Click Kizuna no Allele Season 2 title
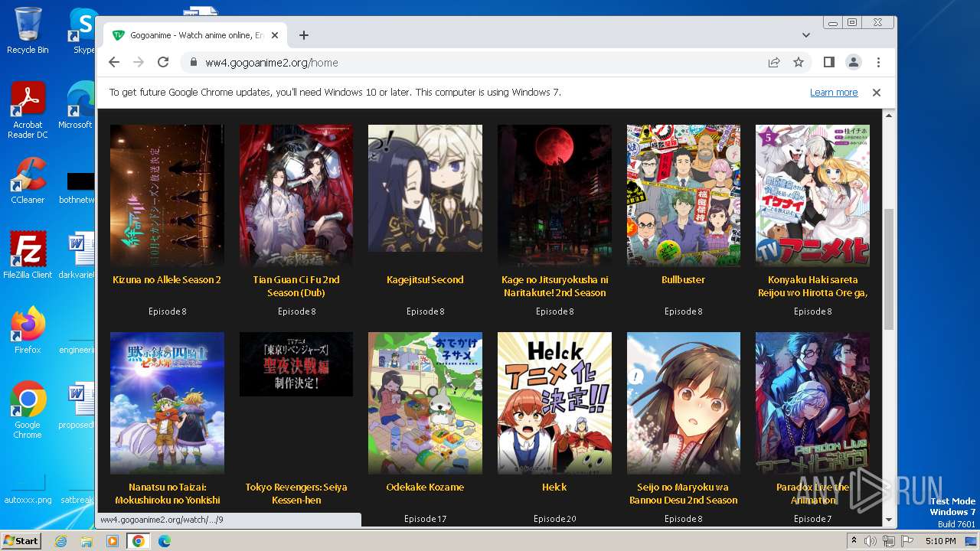The image size is (980, 551). pyautogui.click(x=167, y=280)
